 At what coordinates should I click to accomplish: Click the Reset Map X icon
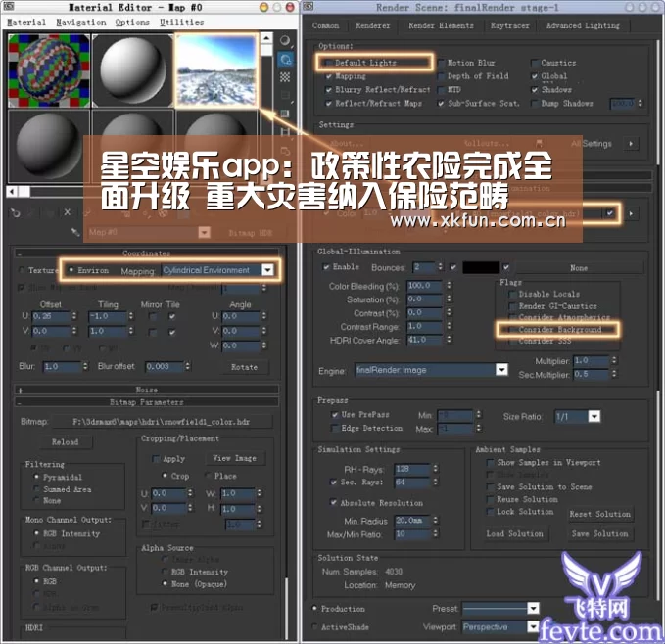point(67,212)
